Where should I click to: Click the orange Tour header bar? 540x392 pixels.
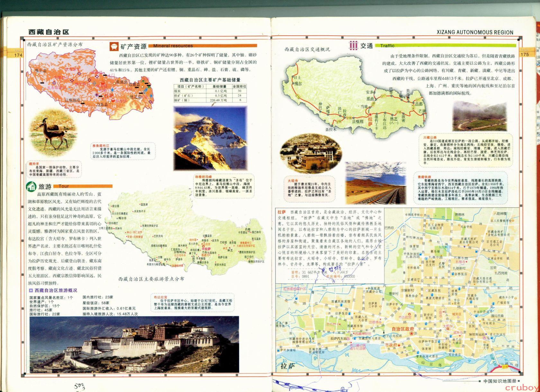point(83,186)
